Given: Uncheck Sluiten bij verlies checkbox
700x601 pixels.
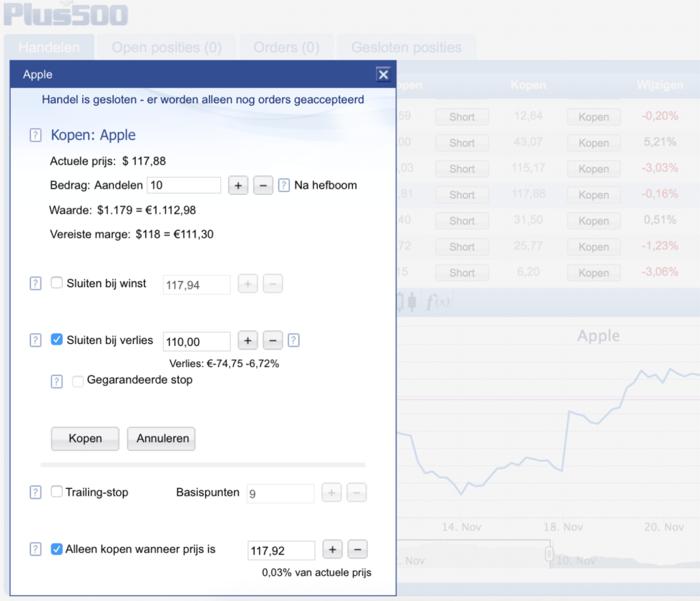Looking at the screenshot, I should (57, 339).
